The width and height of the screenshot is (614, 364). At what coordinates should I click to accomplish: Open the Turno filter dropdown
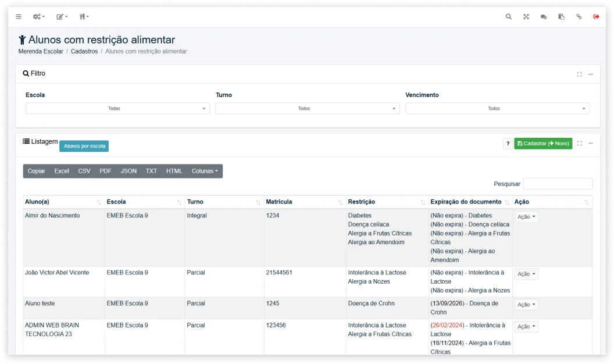pyautogui.click(x=308, y=108)
